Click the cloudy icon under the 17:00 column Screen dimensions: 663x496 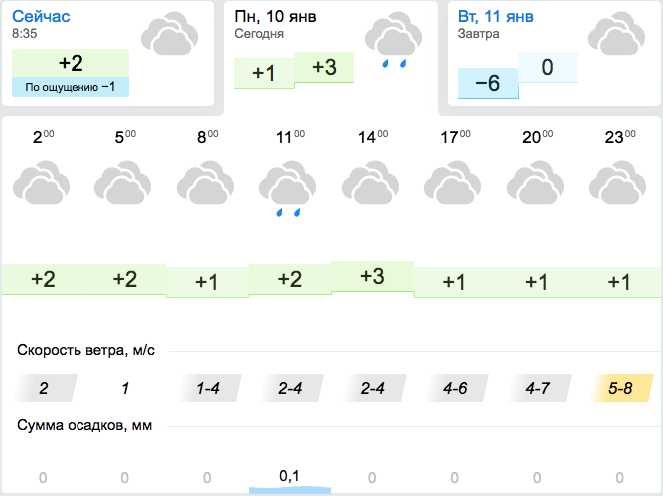pyautogui.click(x=454, y=185)
